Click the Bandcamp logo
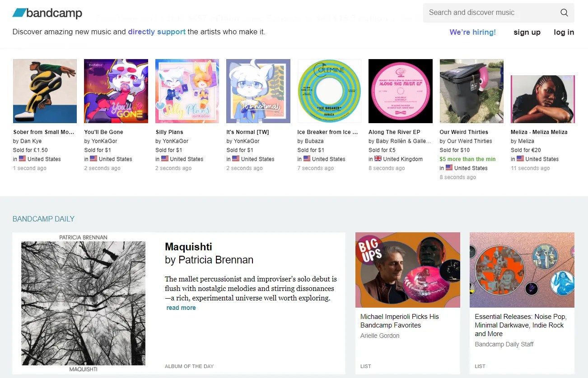 click(x=47, y=13)
